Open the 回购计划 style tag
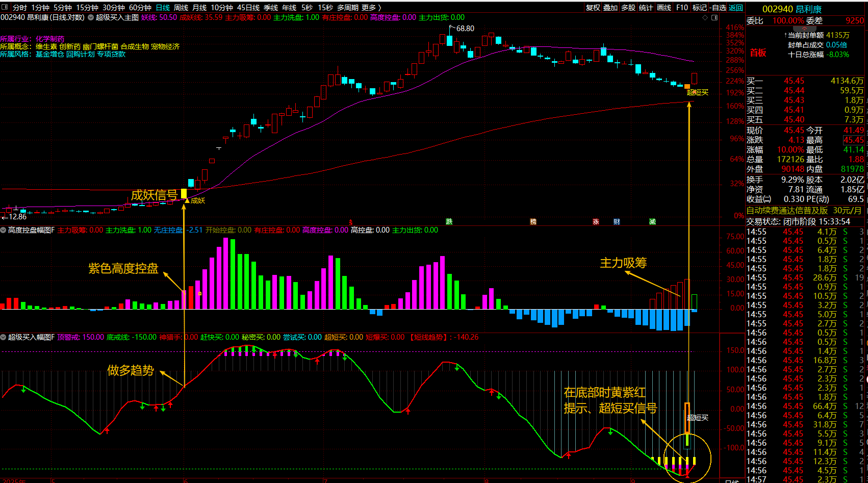The height and width of the screenshot is (483, 868). pos(81,54)
